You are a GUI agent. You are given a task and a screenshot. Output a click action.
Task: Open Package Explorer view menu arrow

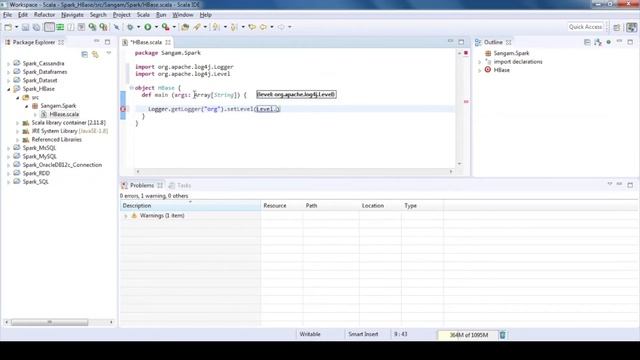click(x=109, y=53)
